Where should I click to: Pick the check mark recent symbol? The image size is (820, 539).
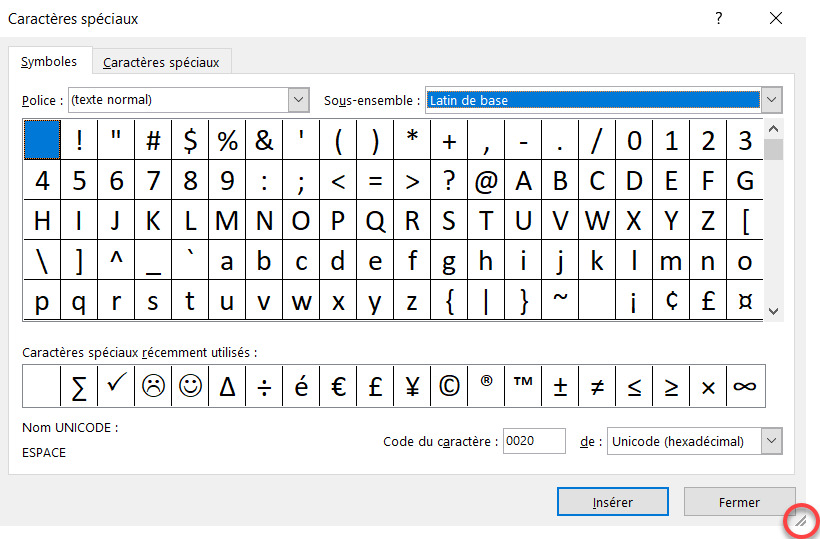click(116, 386)
